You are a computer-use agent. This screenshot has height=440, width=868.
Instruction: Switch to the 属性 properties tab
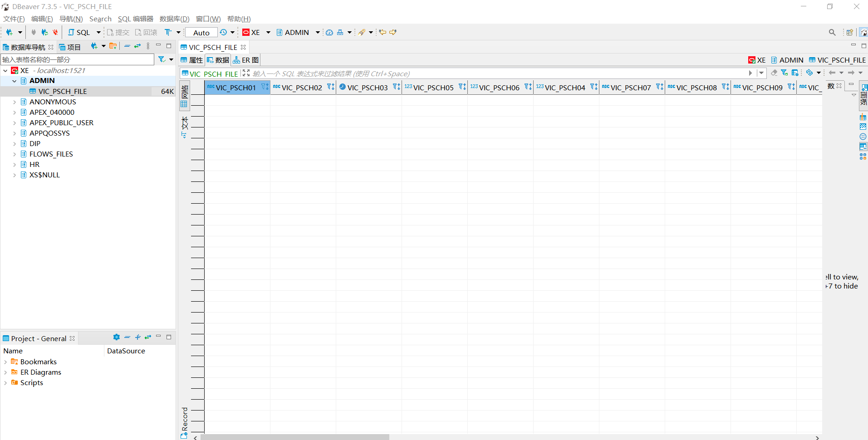tap(192, 60)
